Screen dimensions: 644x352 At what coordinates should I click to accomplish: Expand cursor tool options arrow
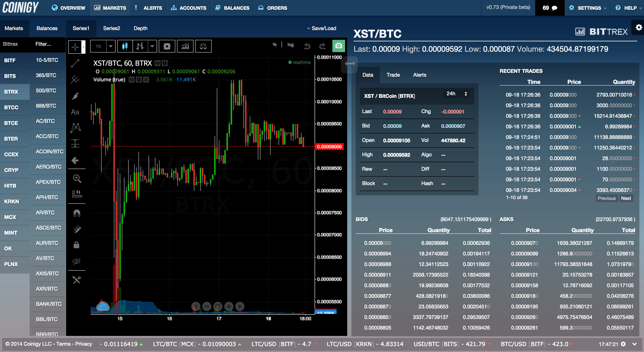tap(84, 47)
